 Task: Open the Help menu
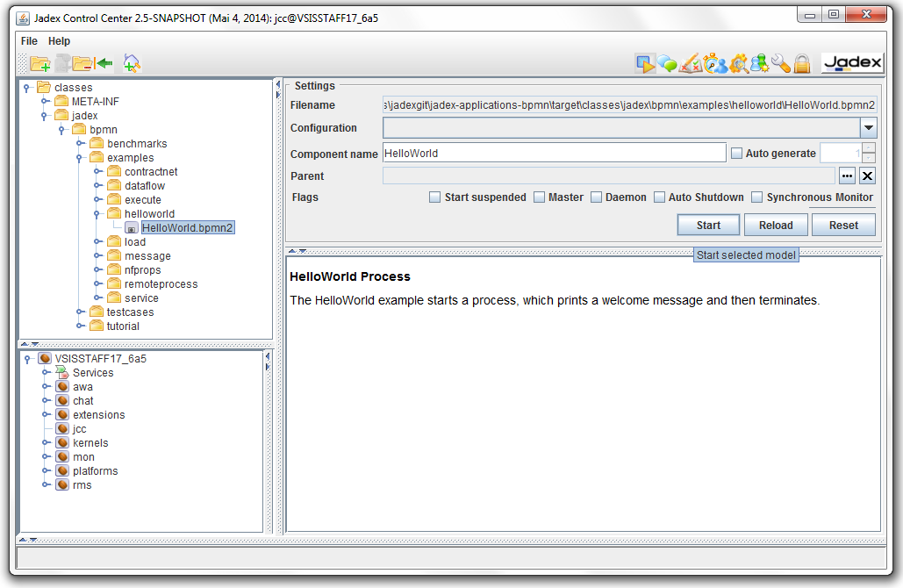[x=59, y=41]
